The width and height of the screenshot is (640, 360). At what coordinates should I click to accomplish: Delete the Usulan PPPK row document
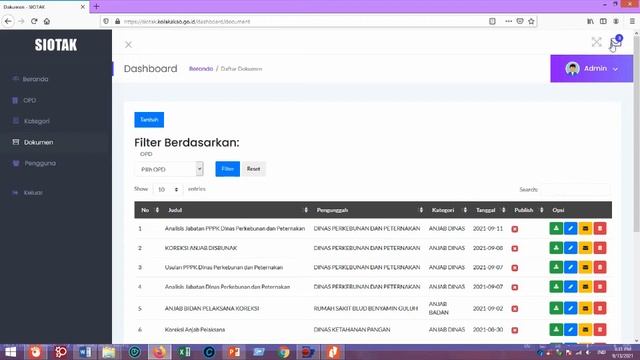click(x=600, y=267)
